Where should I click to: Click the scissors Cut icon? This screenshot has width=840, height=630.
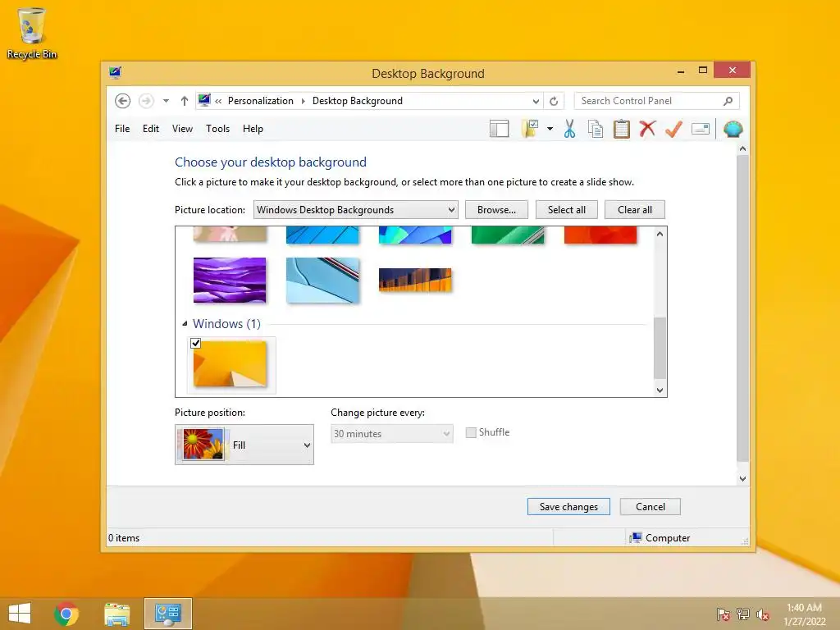pos(569,129)
